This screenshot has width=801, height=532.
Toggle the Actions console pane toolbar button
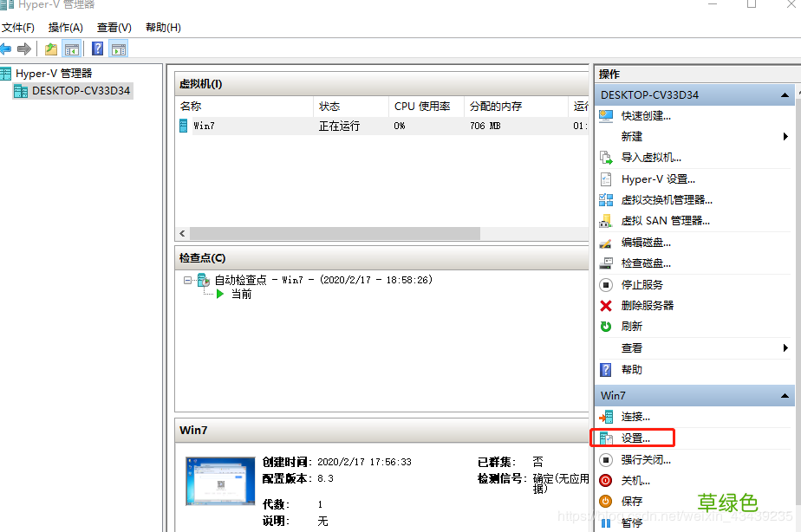118,48
